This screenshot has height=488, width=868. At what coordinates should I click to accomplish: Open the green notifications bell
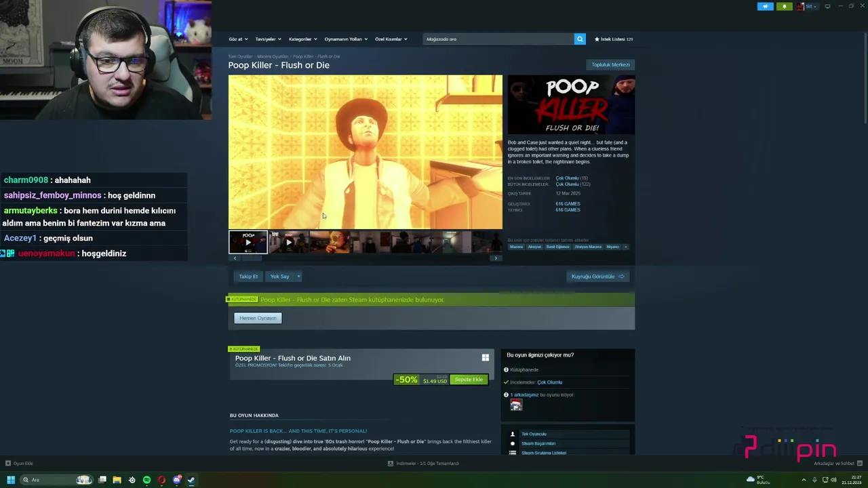click(x=785, y=6)
